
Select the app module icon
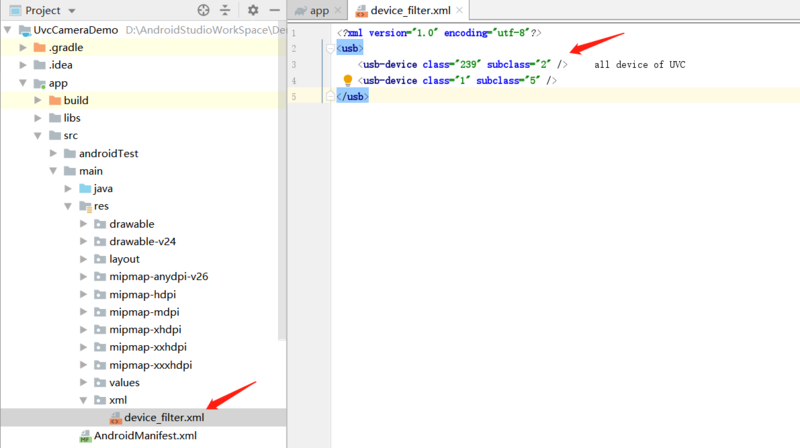click(x=40, y=83)
